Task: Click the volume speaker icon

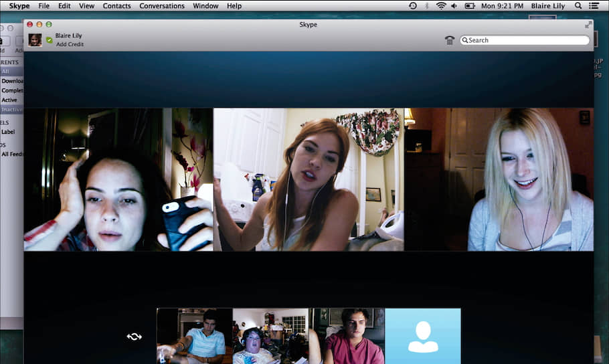Action: point(454,6)
